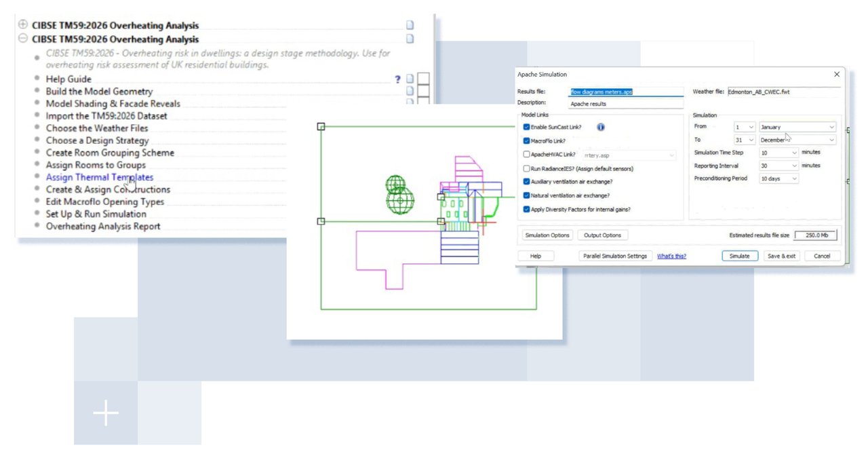This screenshot has height=458, width=868.
Task: Open document icon for the expanded CIBSE TM59 row
Action: tap(410, 39)
